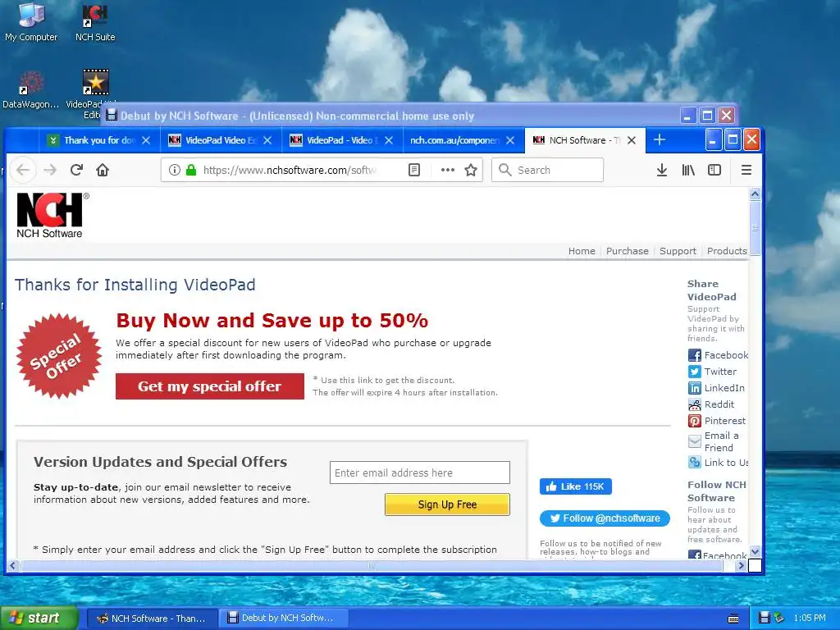
Task: Open Home in the NCH site menu
Action: coord(582,251)
